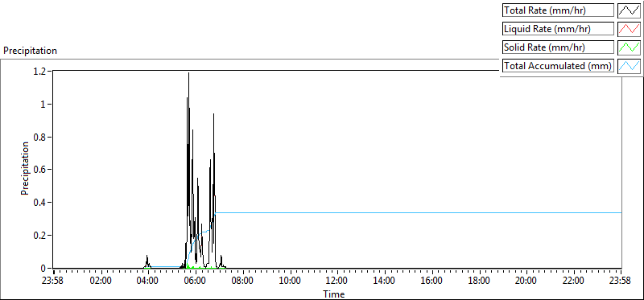Image resolution: width=644 pixels, height=300 pixels.
Task: Click the Time axis title
Action: pyautogui.click(x=333, y=294)
